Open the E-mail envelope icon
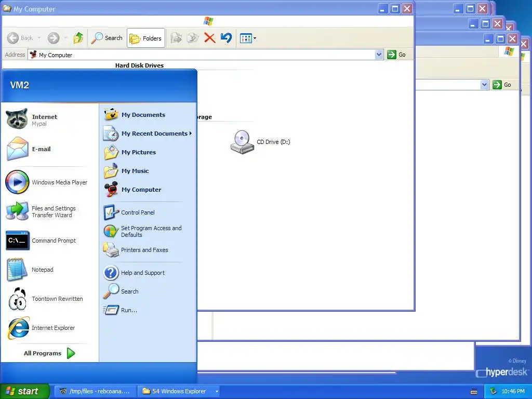This screenshot has height=399, width=532. tap(17, 149)
